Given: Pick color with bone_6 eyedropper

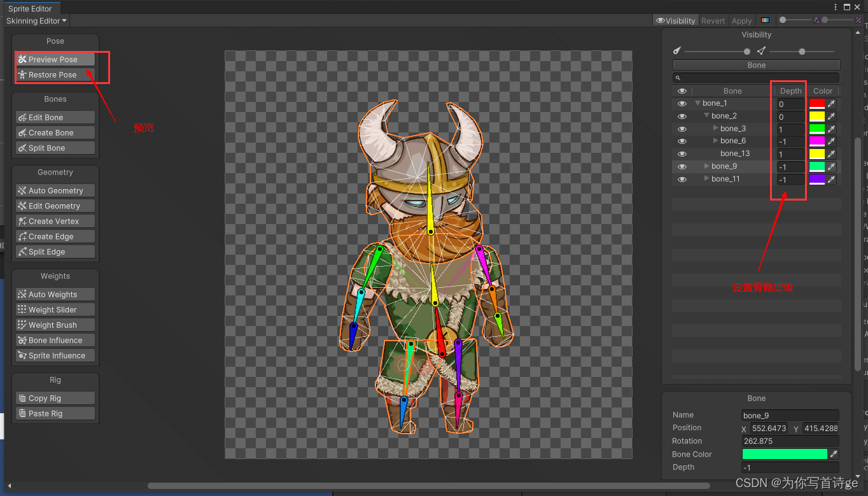Looking at the screenshot, I should [831, 141].
